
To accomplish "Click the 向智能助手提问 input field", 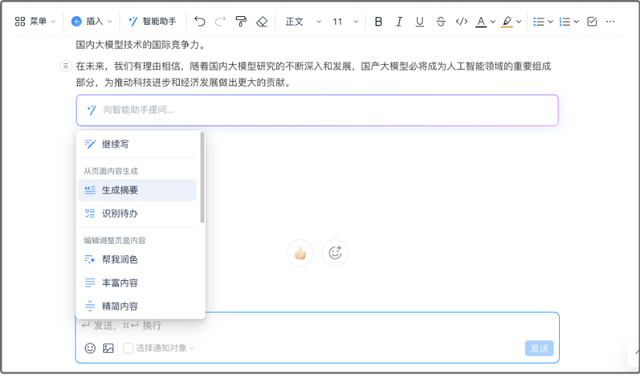I will point(317,110).
